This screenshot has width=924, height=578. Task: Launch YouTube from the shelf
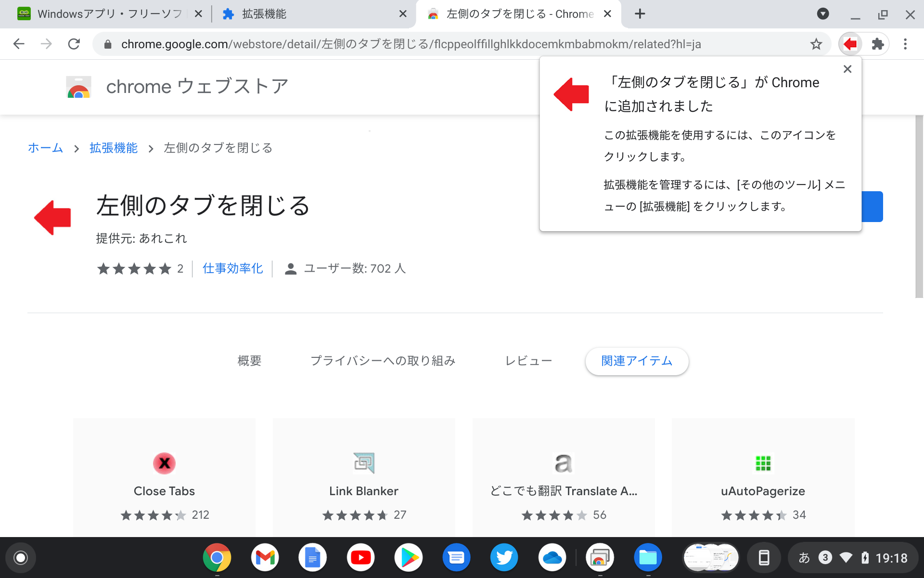360,557
